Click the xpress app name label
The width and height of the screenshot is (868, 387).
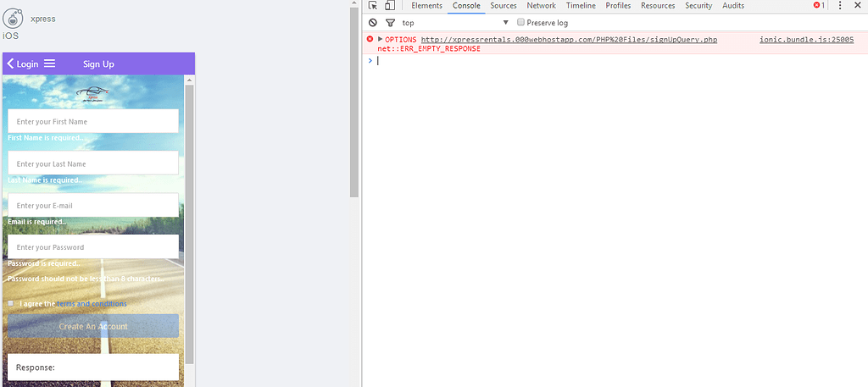[43, 19]
